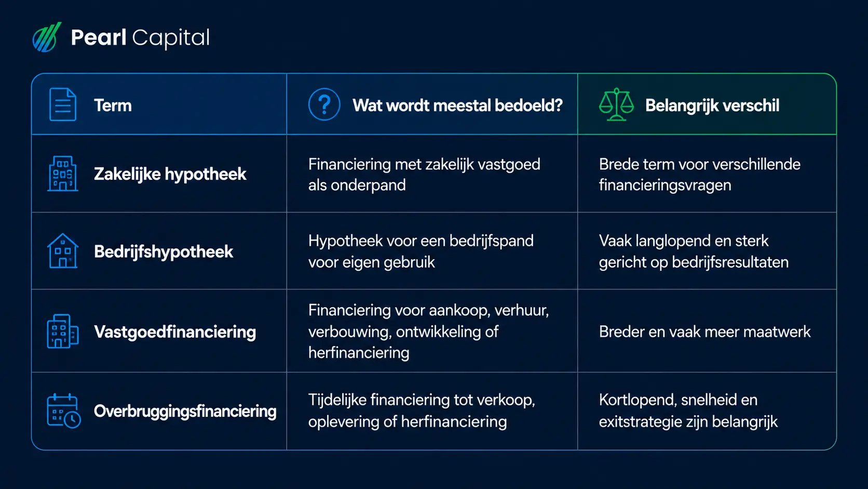Click the question mark circle icon

[x=324, y=104]
